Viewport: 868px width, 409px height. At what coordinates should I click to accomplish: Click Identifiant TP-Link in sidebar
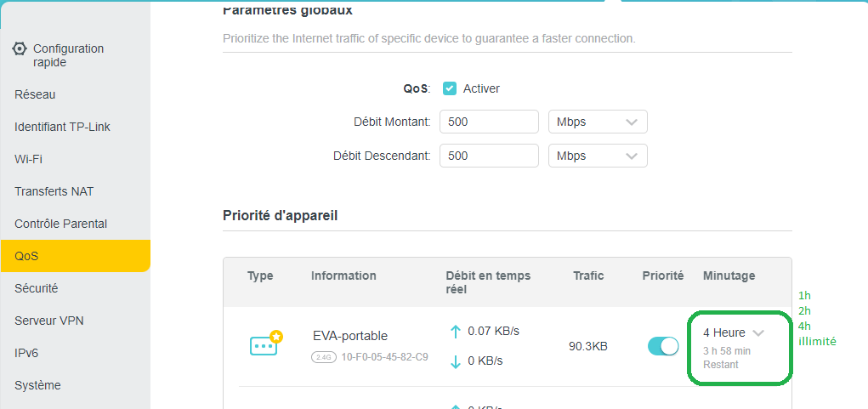click(x=62, y=127)
